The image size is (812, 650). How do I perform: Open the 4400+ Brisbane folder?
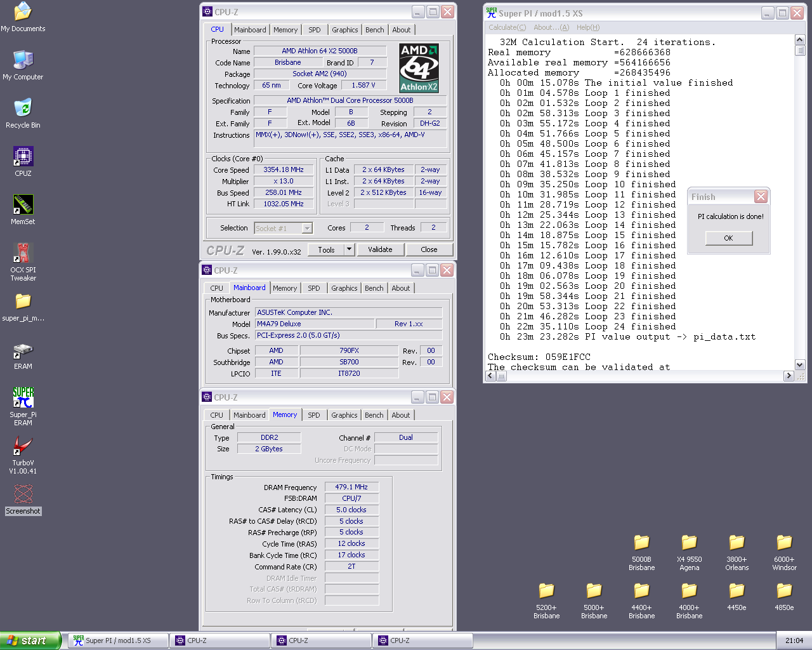(x=641, y=600)
